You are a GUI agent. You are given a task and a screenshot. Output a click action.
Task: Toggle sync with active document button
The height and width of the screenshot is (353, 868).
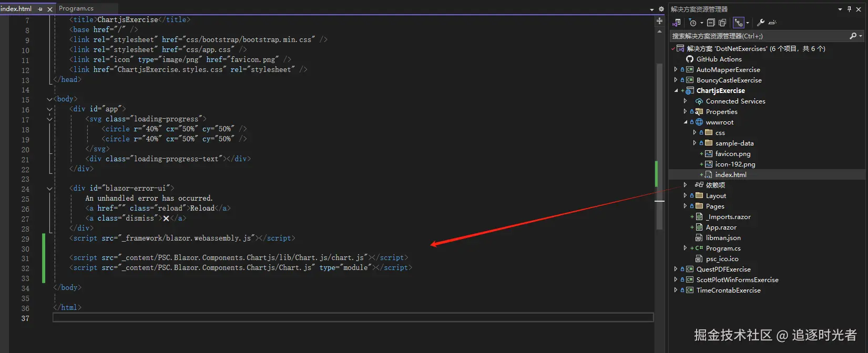pyautogui.click(x=739, y=23)
